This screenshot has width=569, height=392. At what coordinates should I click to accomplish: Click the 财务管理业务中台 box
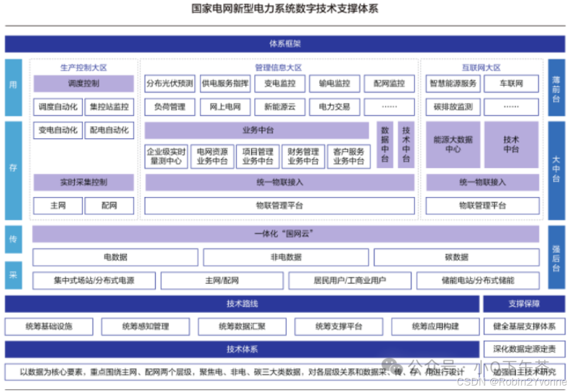tap(303, 156)
